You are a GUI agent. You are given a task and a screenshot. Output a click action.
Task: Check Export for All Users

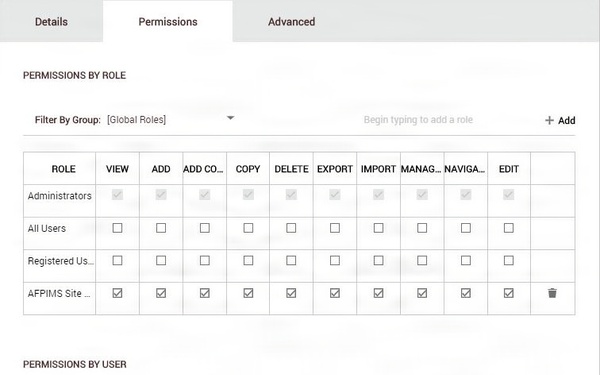[335, 228]
